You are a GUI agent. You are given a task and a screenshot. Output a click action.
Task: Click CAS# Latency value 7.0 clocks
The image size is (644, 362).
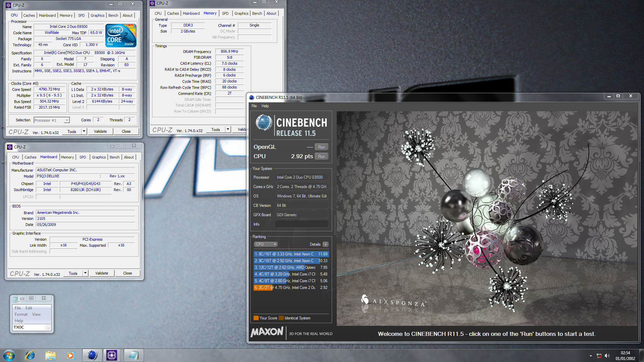(x=229, y=63)
